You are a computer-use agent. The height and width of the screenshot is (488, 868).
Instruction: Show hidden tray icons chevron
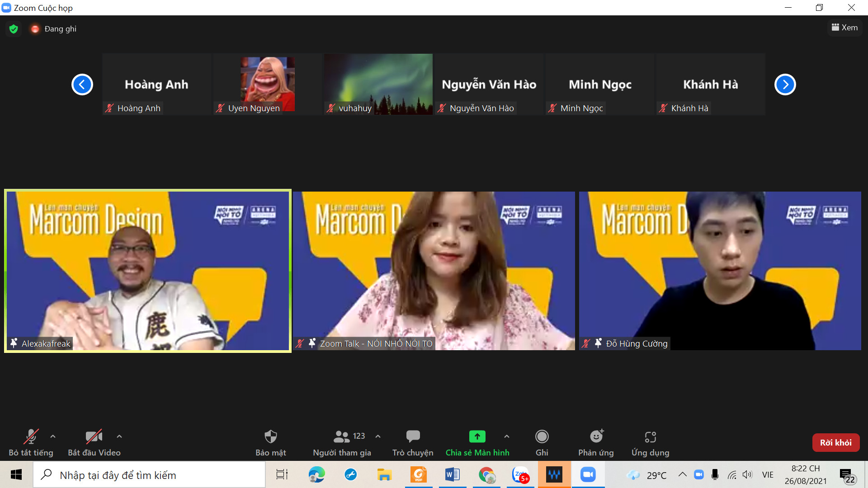pyautogui.click(x=683, y=474)
